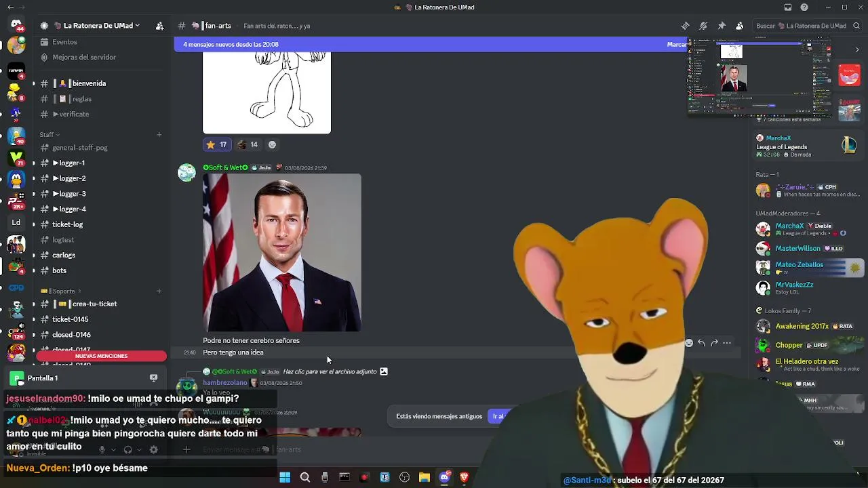Open the hambrezolano user profile

coord(225,383)
